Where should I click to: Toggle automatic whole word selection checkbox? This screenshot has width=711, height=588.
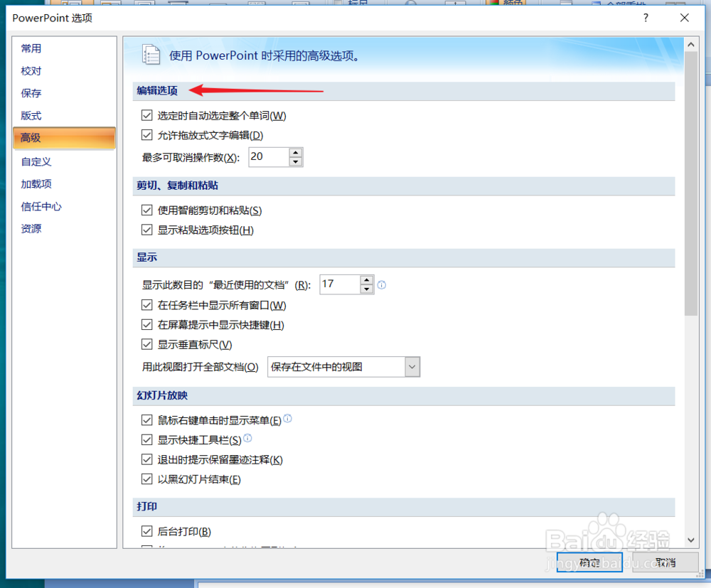click(146, 115)
